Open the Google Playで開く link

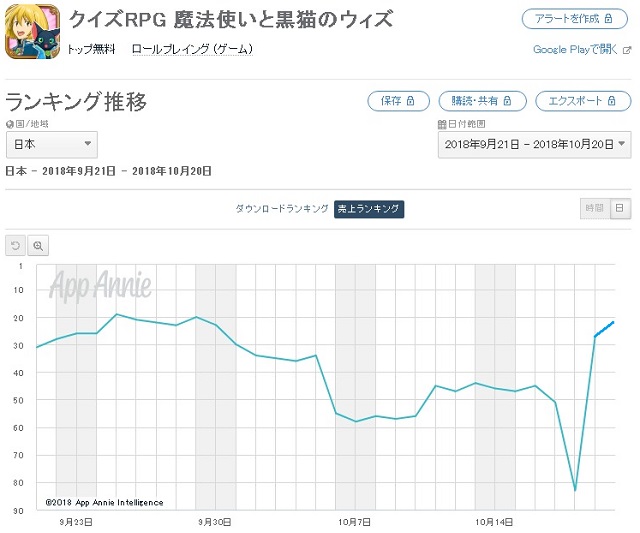[x=575, y=49]
